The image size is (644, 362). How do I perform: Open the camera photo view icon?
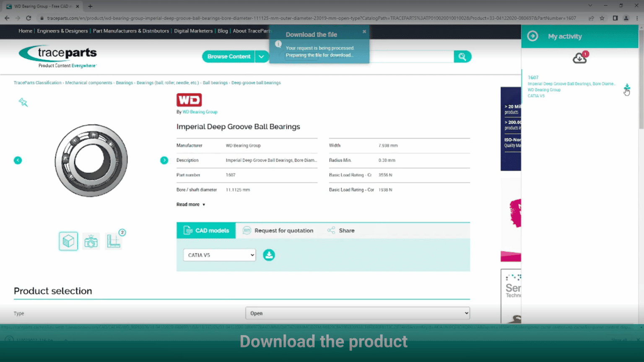91,241
